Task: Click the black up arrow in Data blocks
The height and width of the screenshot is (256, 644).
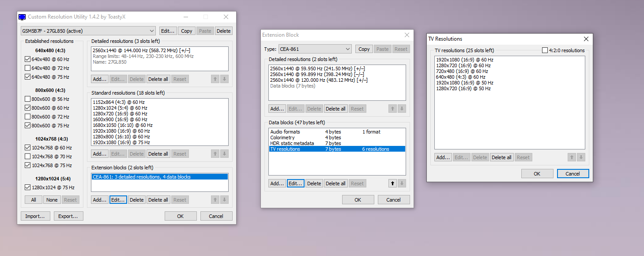Action: click(x=392, y=183)
